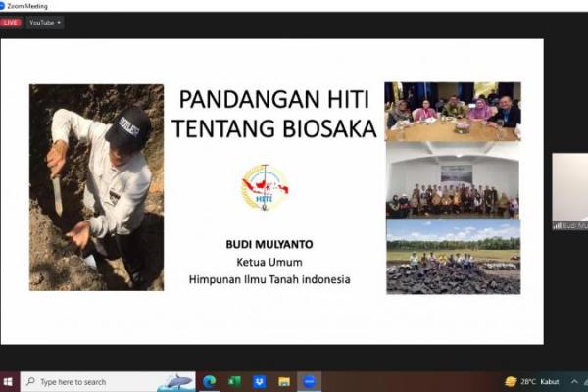Select Budi Mulyanto's participant video thumbnail

570,192
